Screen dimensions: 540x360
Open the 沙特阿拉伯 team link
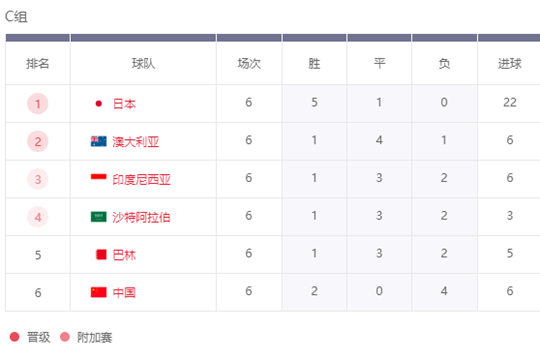point(141,217)
